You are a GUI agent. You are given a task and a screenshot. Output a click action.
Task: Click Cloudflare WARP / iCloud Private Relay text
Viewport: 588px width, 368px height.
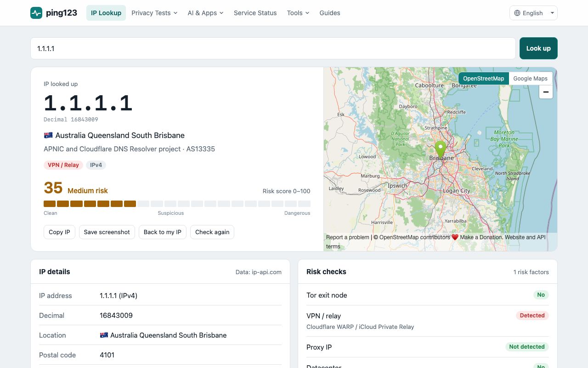pyautogui.click(x=360, y=327)
